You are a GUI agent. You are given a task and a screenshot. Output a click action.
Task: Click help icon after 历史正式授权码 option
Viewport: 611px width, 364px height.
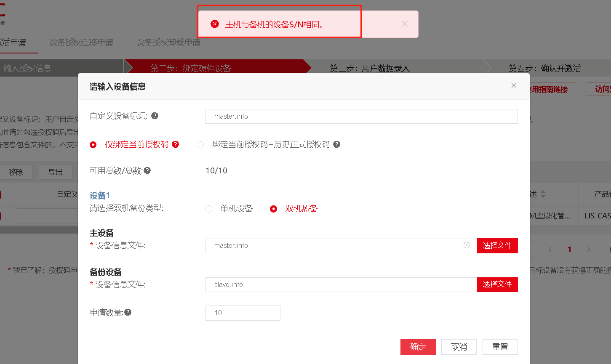click(x=336, y=144)
